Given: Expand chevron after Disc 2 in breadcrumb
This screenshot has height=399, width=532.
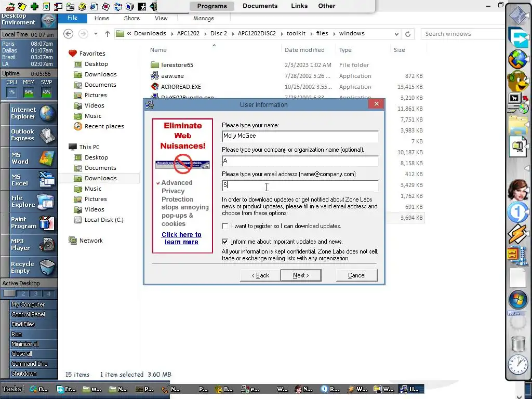Looking at the screenshot, I should click(x=233, y=34).
